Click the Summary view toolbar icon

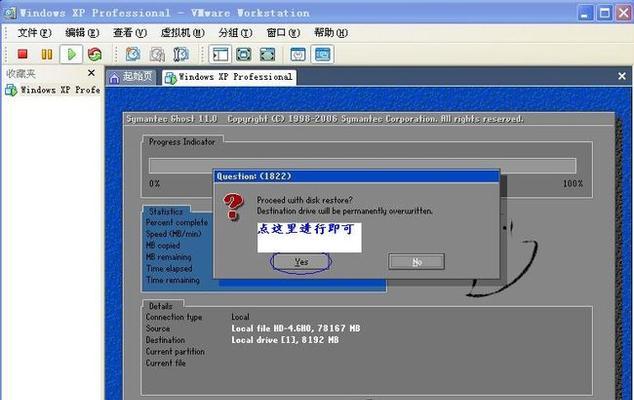(x=298, y=54)
